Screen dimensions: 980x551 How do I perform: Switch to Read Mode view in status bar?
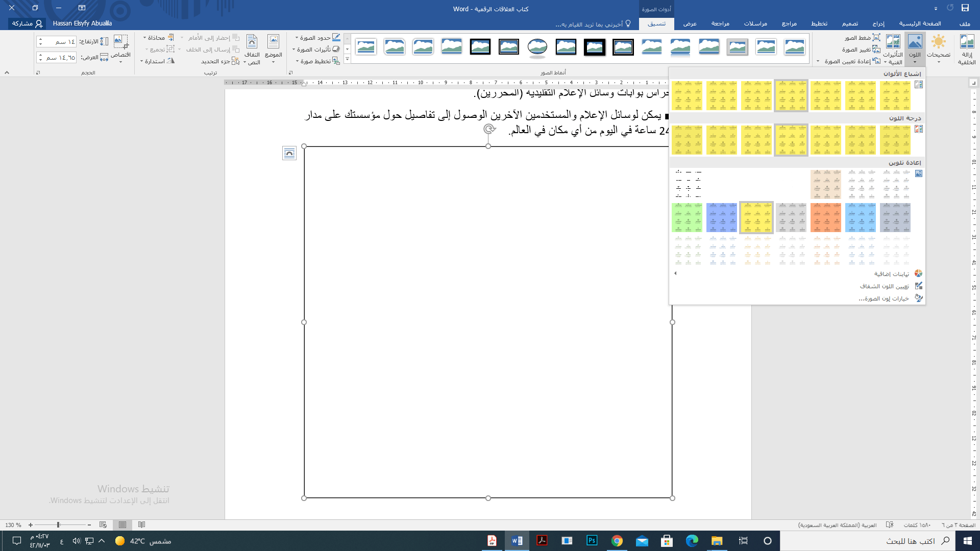[142, 525]
